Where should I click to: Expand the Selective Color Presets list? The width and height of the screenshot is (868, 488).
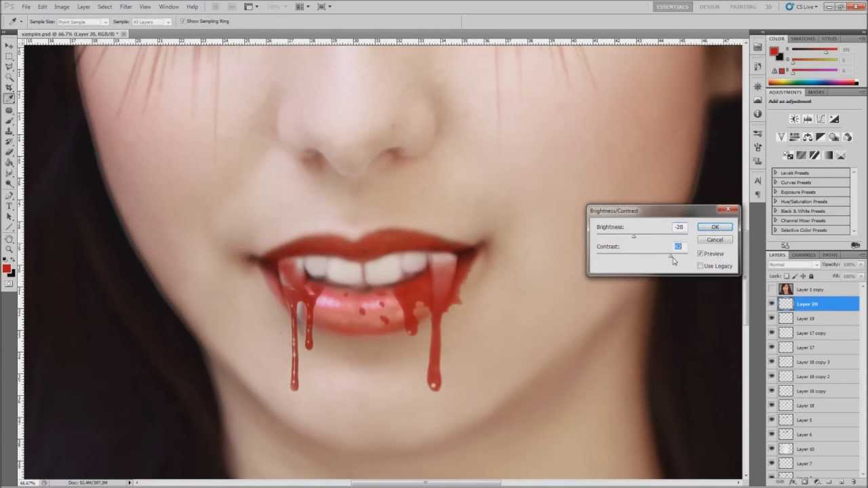pyautogui.click(x=775, y=230)
